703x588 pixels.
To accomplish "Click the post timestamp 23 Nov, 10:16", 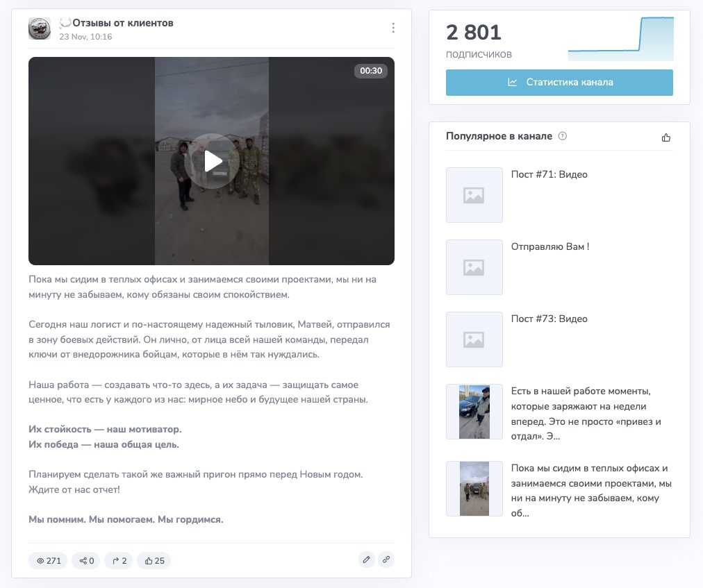I will point(85,37).
